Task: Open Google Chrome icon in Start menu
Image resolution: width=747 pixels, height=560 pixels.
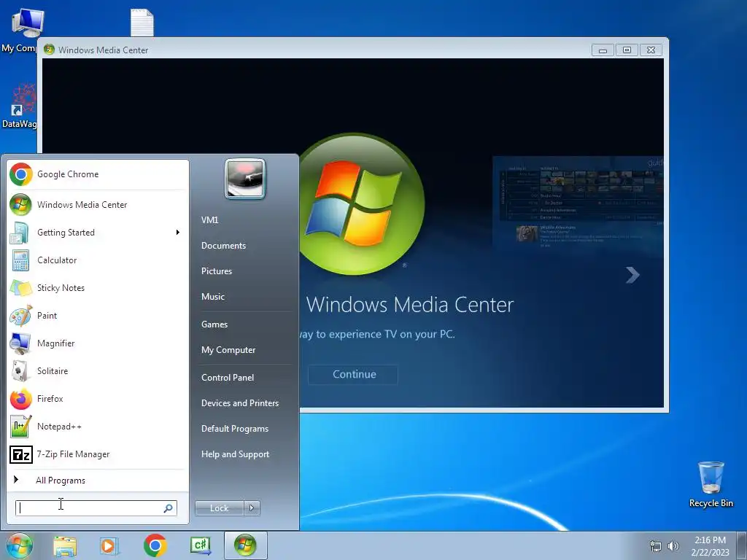Action: coord(21,174)
